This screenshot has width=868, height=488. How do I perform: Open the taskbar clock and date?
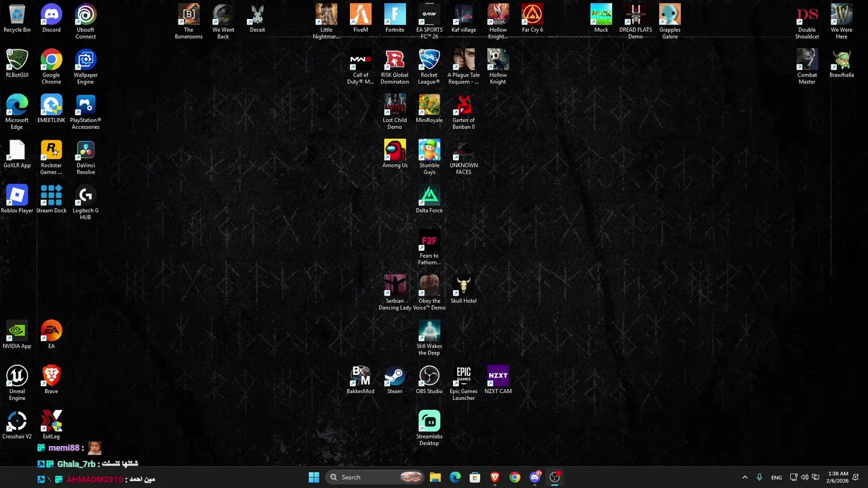click(x=838, y=477)
